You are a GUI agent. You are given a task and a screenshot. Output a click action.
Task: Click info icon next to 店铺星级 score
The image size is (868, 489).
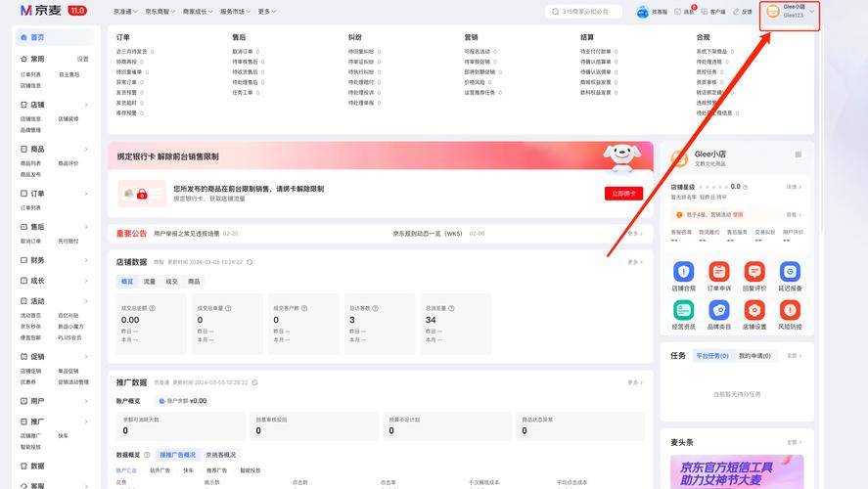point(745,187)
